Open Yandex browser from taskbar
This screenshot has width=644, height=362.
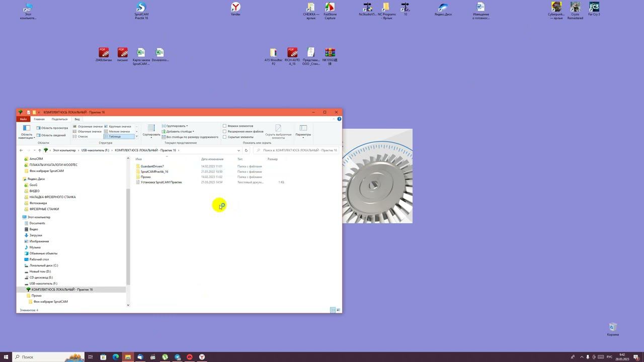click(202, 357)
